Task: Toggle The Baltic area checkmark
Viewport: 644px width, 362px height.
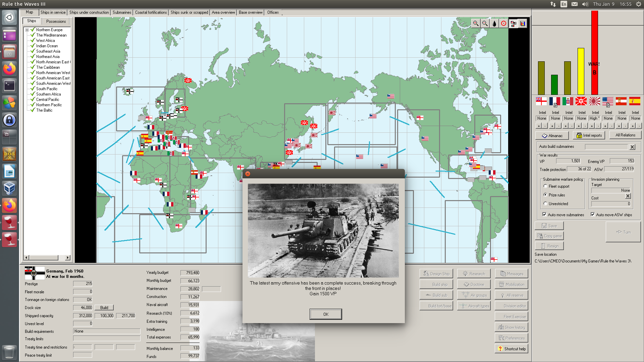Action: pyautogui.click(x=33, y=110)
